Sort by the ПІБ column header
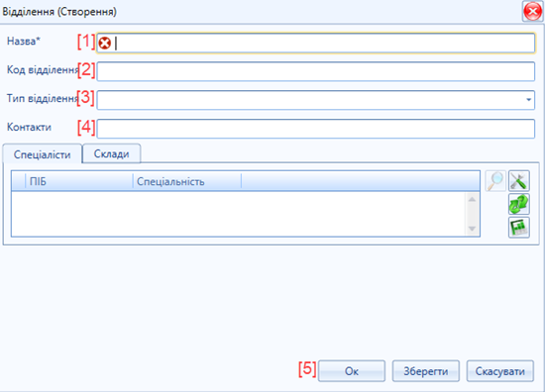Viewport: 545px width, 392px height. coord(79,181)
